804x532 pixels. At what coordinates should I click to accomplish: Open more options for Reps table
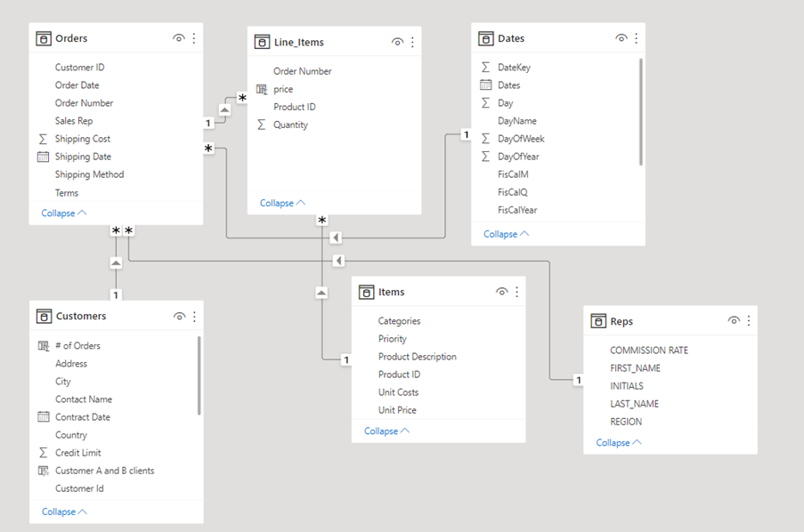[x=749, y=320]
